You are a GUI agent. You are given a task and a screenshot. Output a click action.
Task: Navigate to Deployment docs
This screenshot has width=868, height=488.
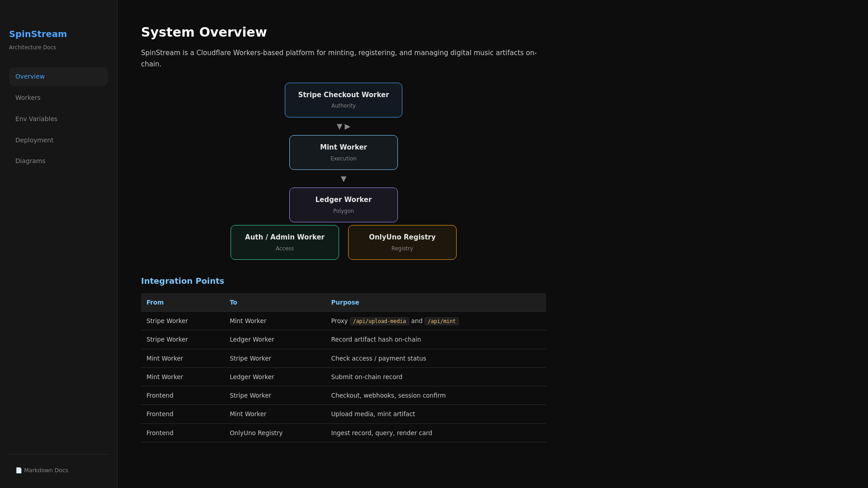point(58,140)
